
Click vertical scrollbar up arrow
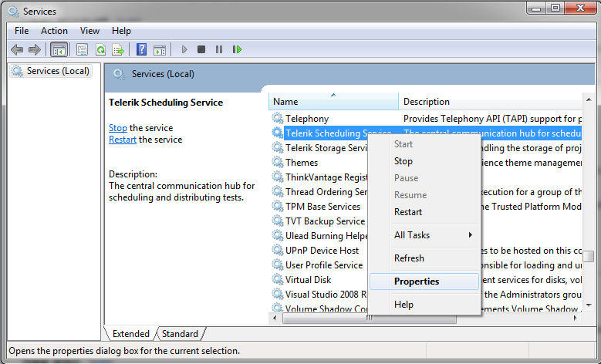(x=589, y=100)
